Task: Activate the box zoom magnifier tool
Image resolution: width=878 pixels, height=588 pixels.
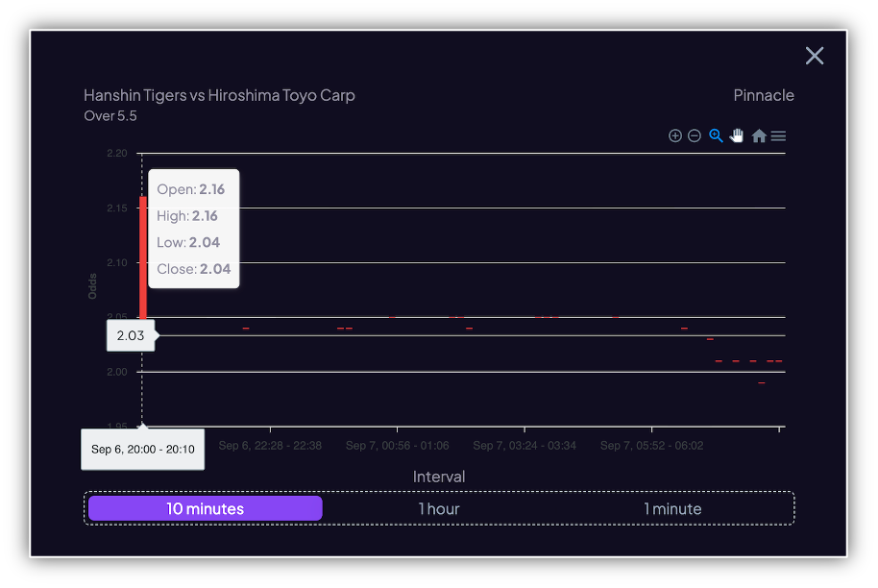Action: click(716, 135)
